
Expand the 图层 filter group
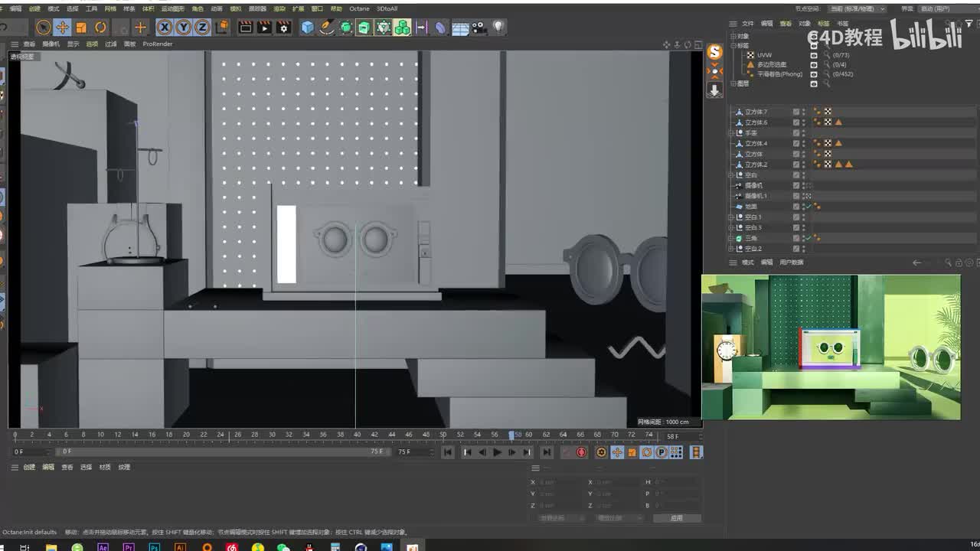pos(733,83)
